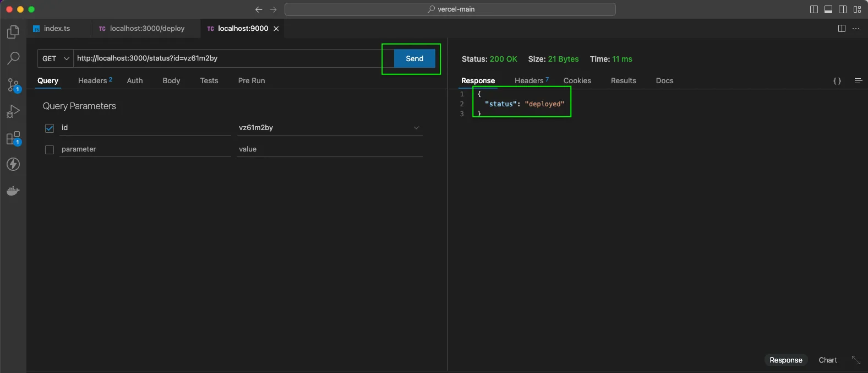This screenshot has height=373, width=868.
Task: Open the request Headers tab
Action: pyautogui.click(x=95, y=80)
